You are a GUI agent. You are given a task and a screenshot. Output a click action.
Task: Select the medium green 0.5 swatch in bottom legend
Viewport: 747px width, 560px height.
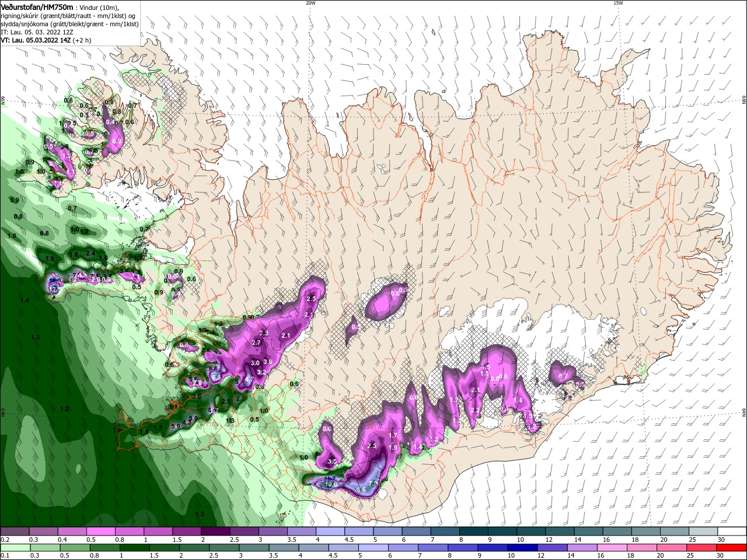pos(74,548)
